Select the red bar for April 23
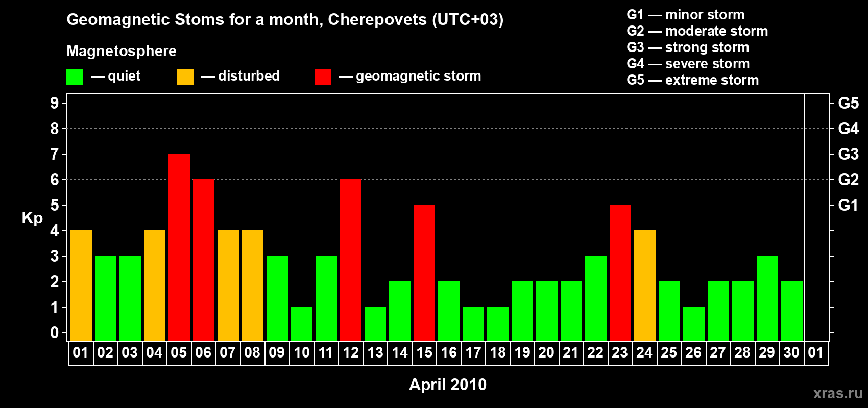The image size is (868, 408). (620, 273)
